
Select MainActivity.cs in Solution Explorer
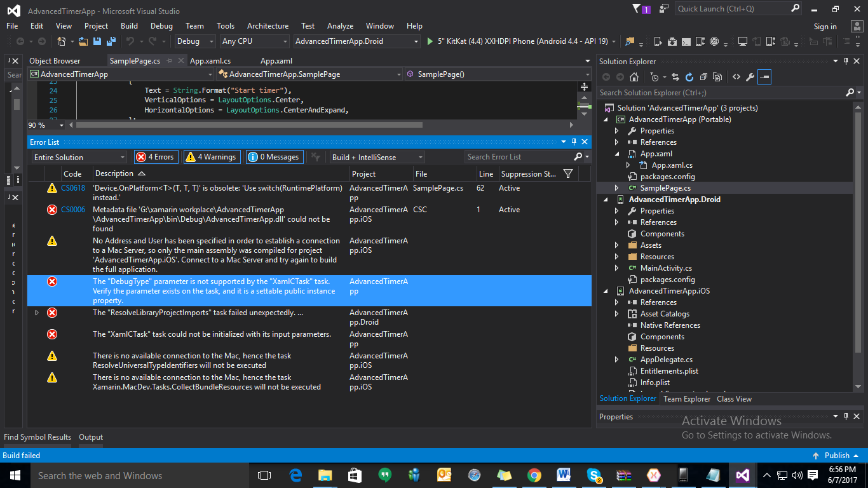pyautogui.click(x=666, y=268)
